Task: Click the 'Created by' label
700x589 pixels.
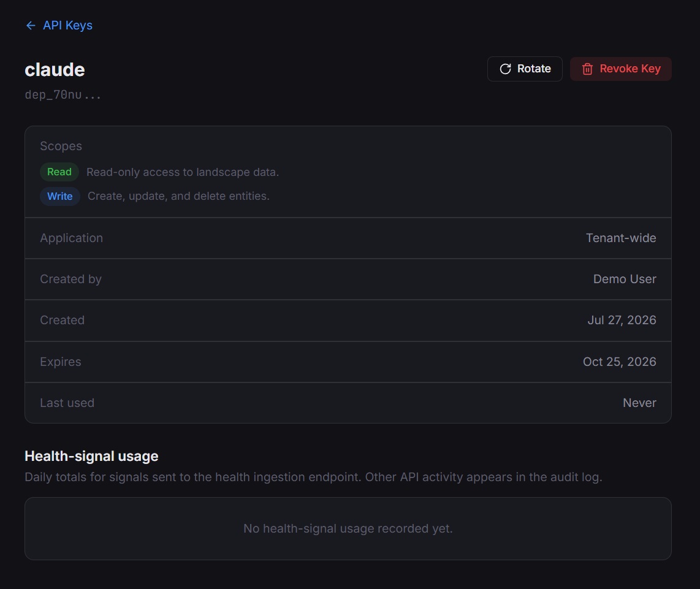Action: tap(71, 279)
